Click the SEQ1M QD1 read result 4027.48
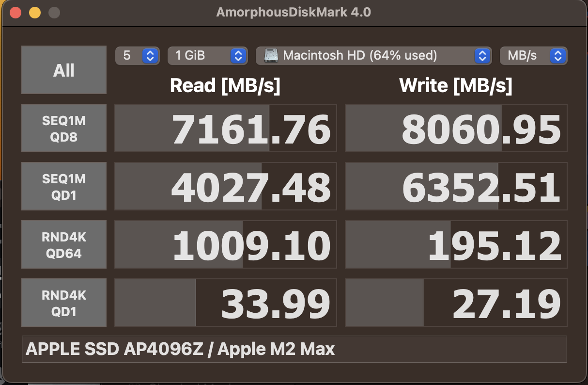Viewport: 588px width, 385px height. click(225, 186)
